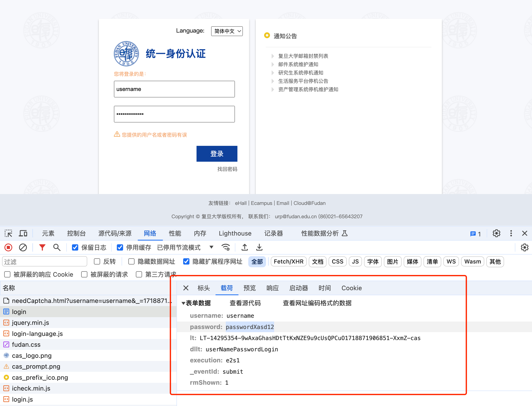The image size is (532, 406).
Task: Open the 响应 tab in request details
Action: 272,288
